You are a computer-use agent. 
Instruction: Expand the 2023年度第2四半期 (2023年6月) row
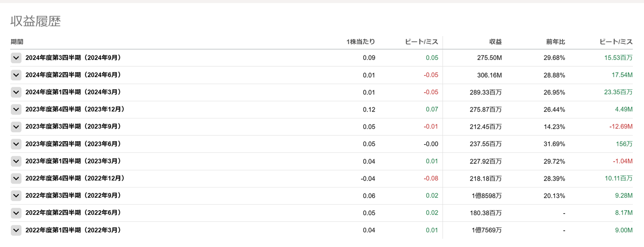pyautogui.click(x=16, y=144)
